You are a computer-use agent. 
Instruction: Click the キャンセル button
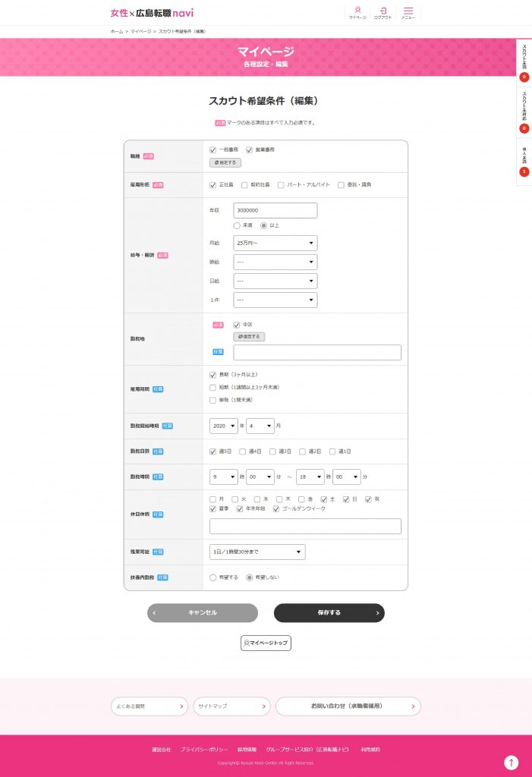203,613
